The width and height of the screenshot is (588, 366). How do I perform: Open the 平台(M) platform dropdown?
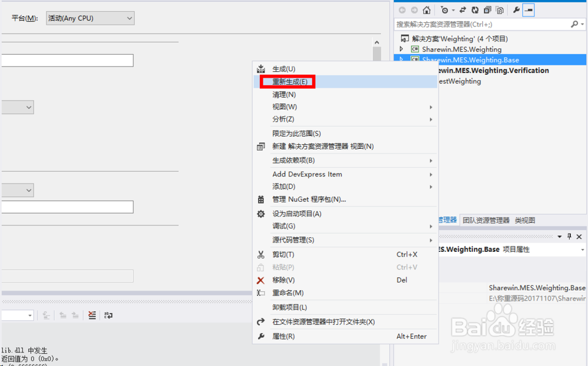[x=90, y=18]
